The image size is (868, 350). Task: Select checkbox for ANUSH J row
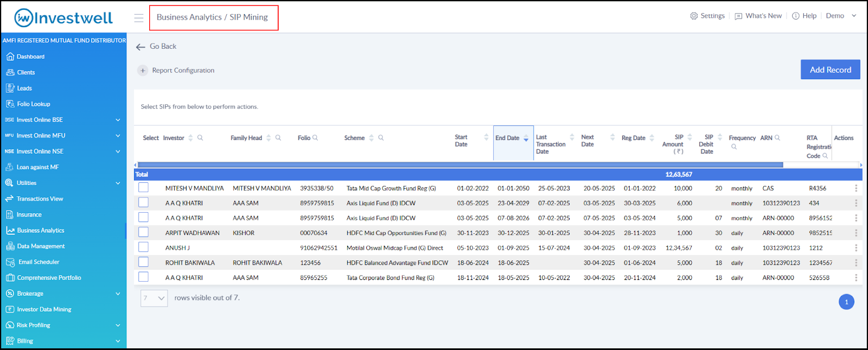(x=143, y=247)
